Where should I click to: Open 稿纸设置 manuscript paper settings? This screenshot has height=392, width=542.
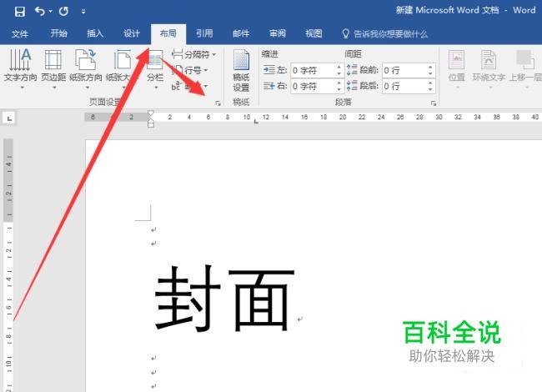[x=241, y=71]
